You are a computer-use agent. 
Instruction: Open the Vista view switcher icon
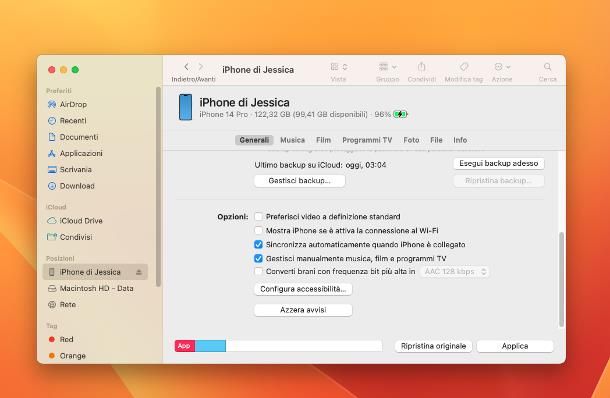click(338, 67)
